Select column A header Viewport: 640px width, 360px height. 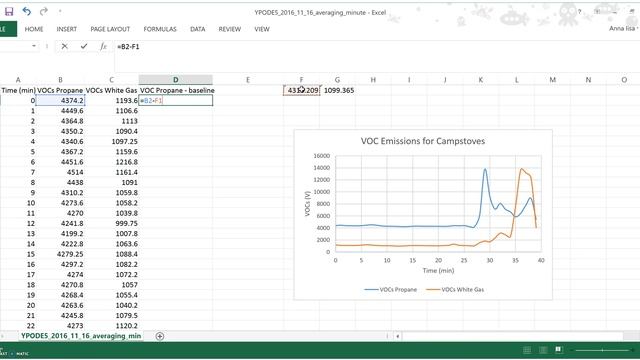coord(18,80)
